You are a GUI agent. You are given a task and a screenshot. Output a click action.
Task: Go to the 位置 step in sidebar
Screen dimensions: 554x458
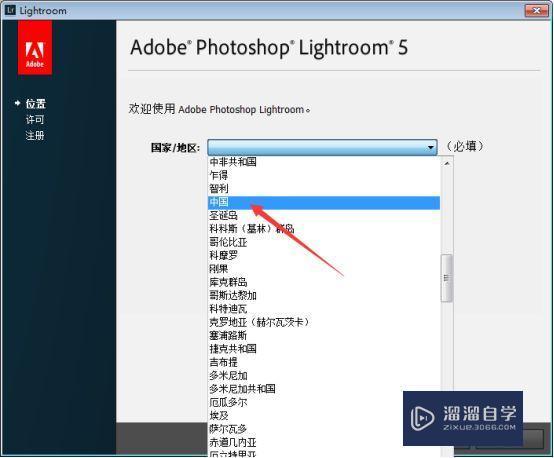(36, 104)
